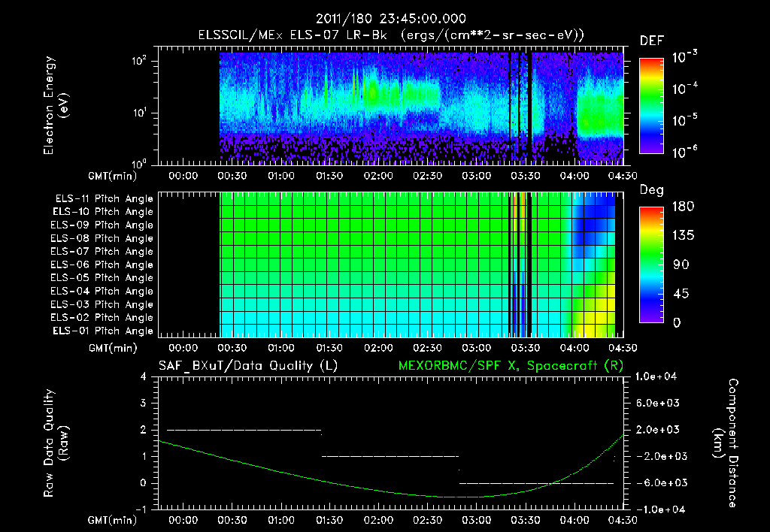Select the ELS-04 Pitch Angle row label
This screenshot has width=770, height=532.
coord(102,291)
